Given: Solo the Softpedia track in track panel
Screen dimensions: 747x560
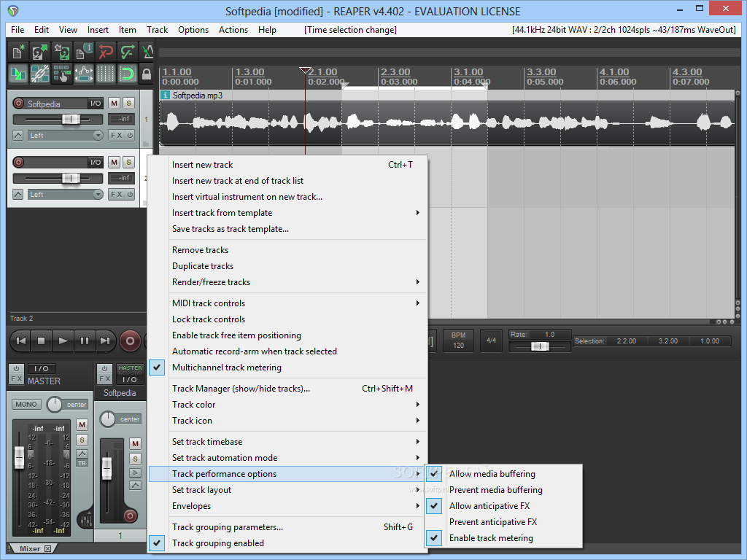Looking at the screenshot, I should tap(128, 104).
